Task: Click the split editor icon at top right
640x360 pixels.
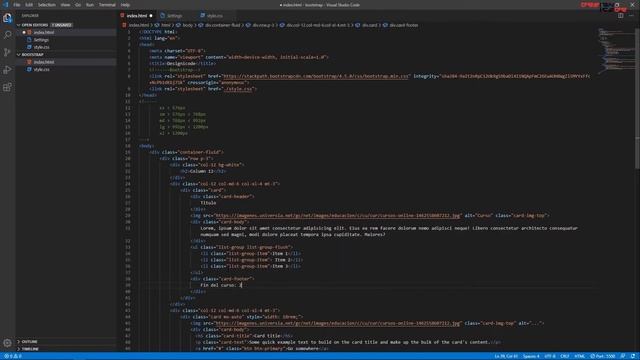Action: 620,16
